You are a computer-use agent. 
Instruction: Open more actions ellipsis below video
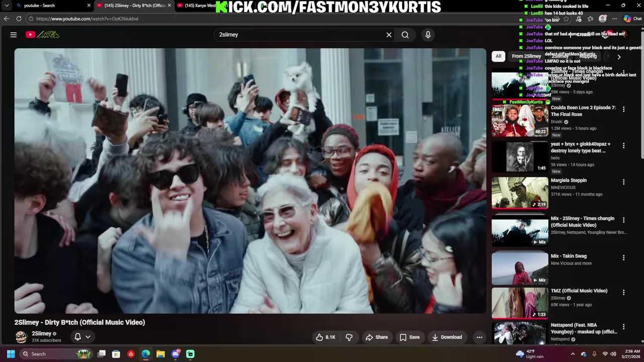[x=479, y=337]
